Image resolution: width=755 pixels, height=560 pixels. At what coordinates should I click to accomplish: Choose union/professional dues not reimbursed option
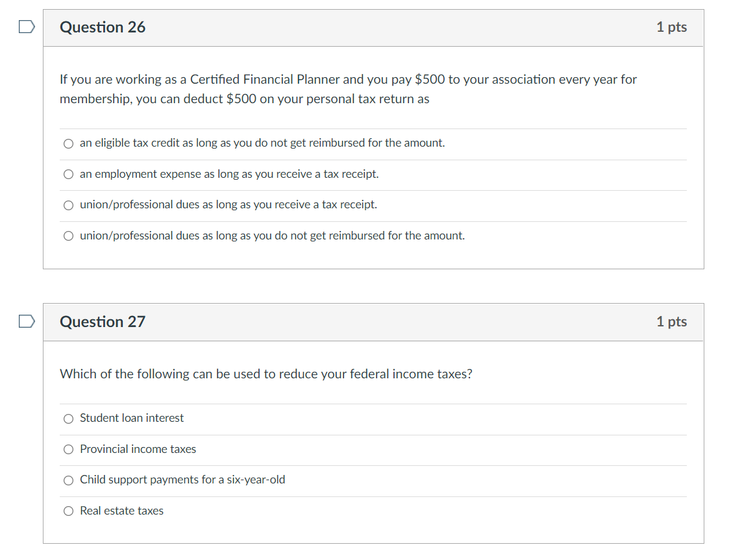point(68,236)
